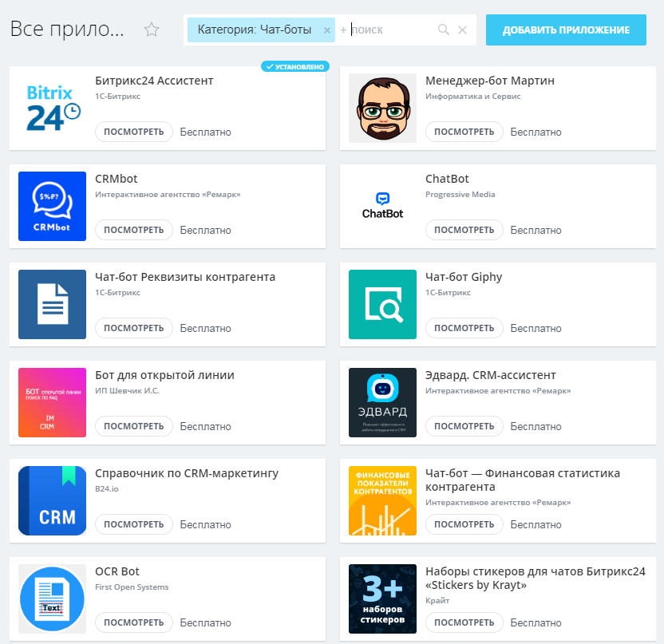The height and width of the screenshot is (644, 664).
Task: Click the search magnifier icon
Action: pyautogui.click(x=444, y=30)
